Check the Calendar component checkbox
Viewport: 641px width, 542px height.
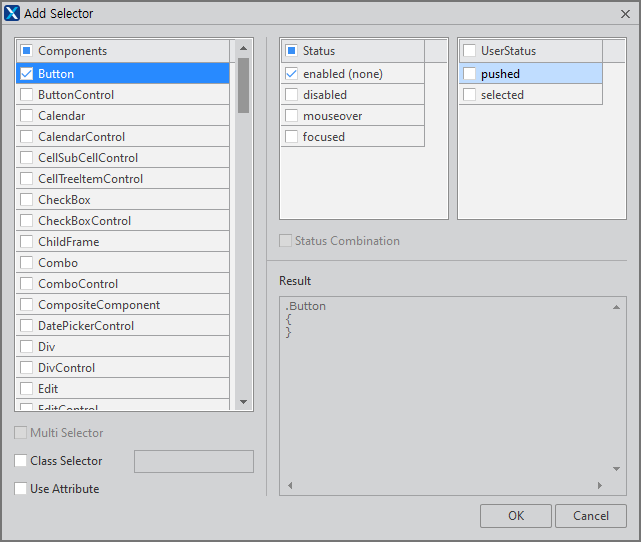27,116
